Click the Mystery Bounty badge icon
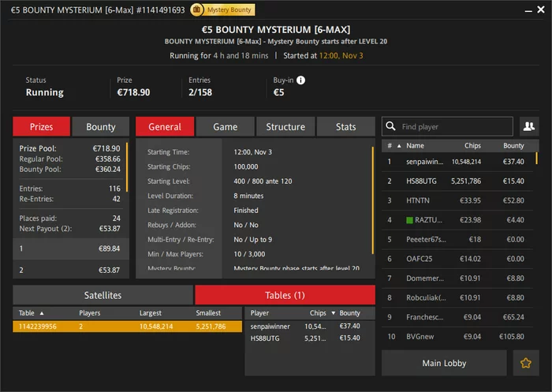 pos(196,9)
